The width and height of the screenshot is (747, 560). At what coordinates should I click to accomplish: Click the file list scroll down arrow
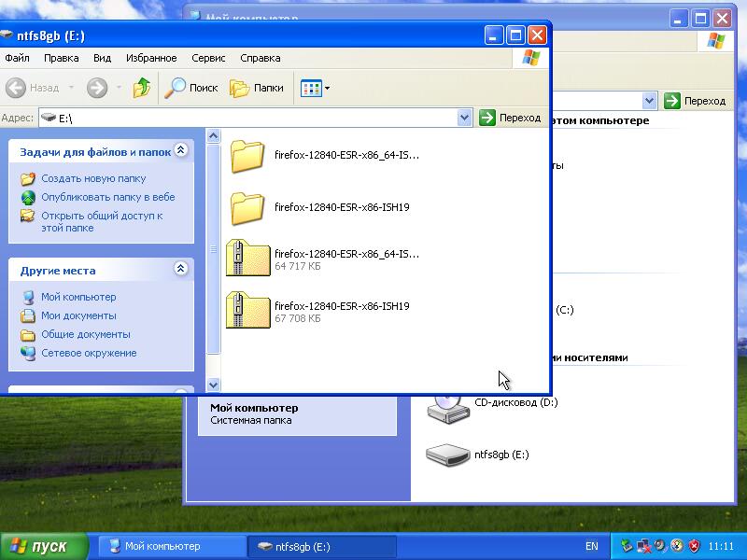coord(213,385)
